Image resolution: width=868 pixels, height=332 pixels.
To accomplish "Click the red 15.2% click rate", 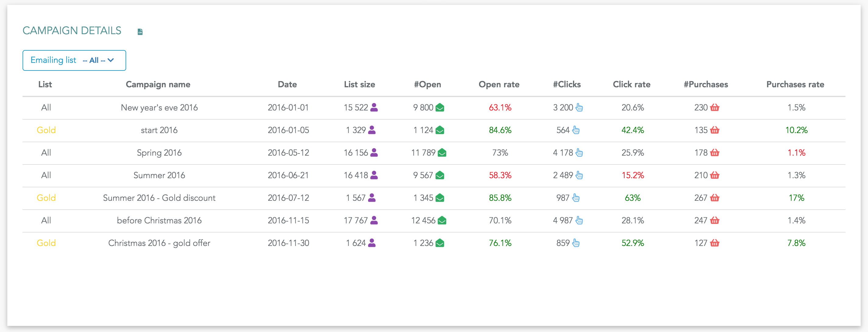I will point(632,175).
